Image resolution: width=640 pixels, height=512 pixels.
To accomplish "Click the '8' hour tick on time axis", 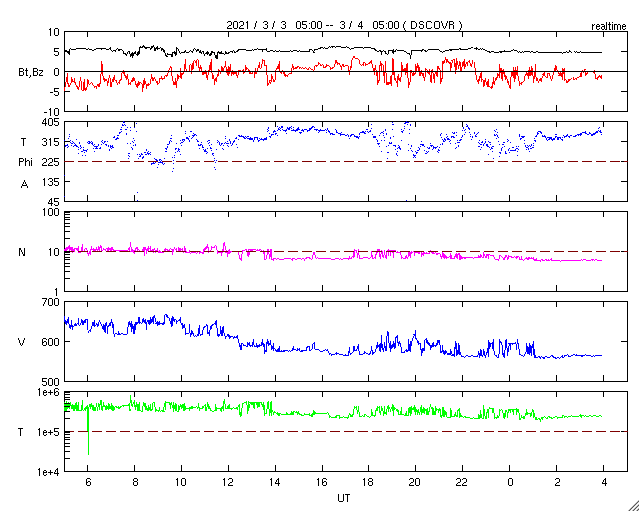I will tap(135, 483).
